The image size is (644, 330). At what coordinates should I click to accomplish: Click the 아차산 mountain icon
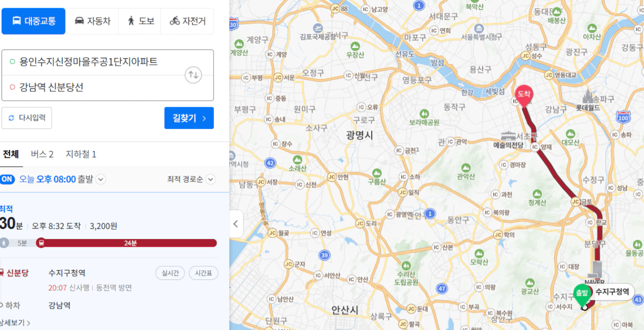[x=591, y=28]
